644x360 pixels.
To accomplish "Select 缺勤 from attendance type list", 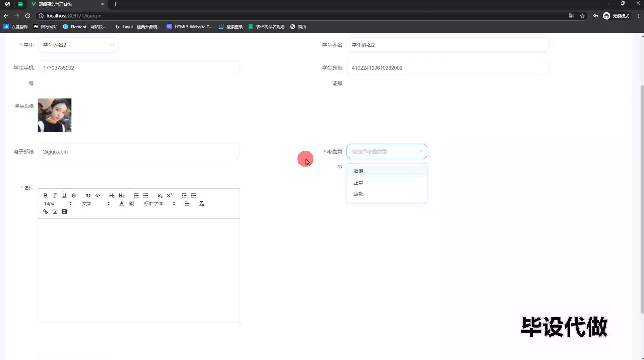I will tap(387, 194).
